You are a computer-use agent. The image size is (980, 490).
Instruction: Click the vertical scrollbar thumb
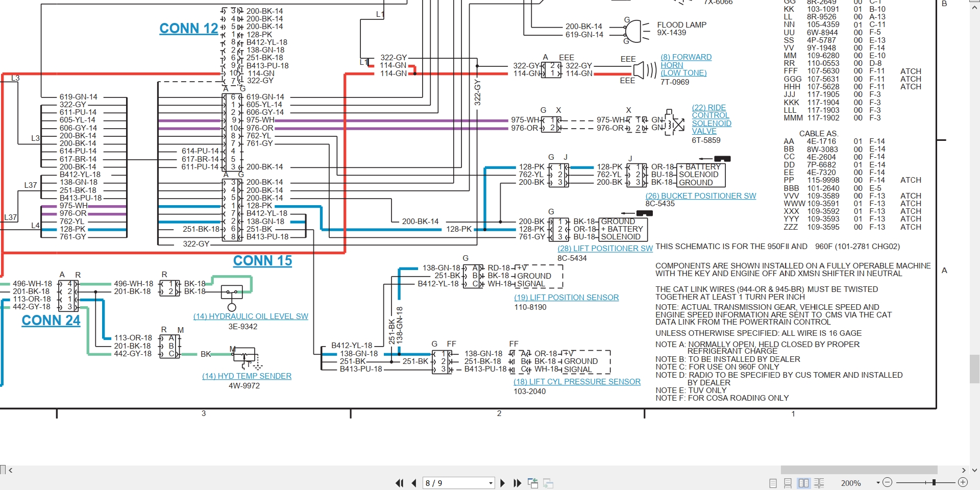974,369
